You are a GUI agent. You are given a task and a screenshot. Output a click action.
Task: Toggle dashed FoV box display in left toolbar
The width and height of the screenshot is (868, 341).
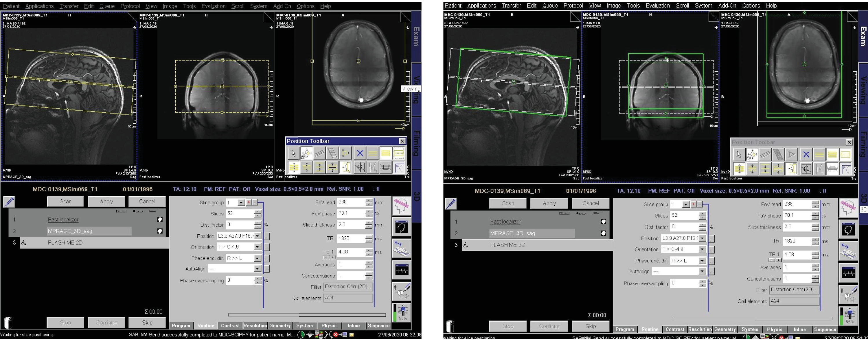398,153
